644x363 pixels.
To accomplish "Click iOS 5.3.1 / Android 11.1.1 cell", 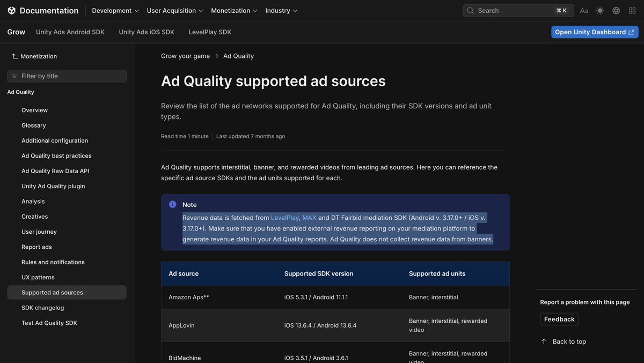I will (x=316, y=297).
